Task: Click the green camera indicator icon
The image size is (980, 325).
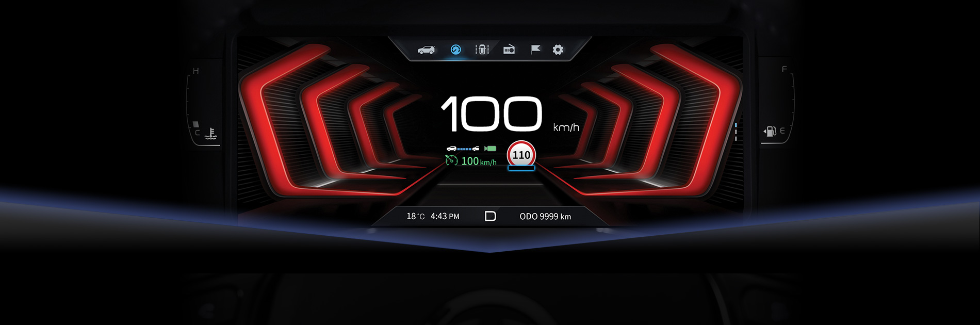Action: (x=490, y=149)
